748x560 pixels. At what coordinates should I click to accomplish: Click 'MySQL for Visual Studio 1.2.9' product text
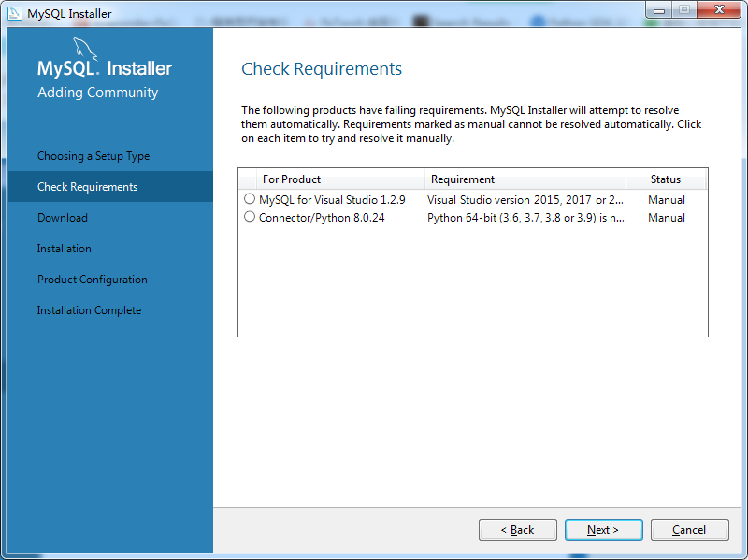coord(332,199)
